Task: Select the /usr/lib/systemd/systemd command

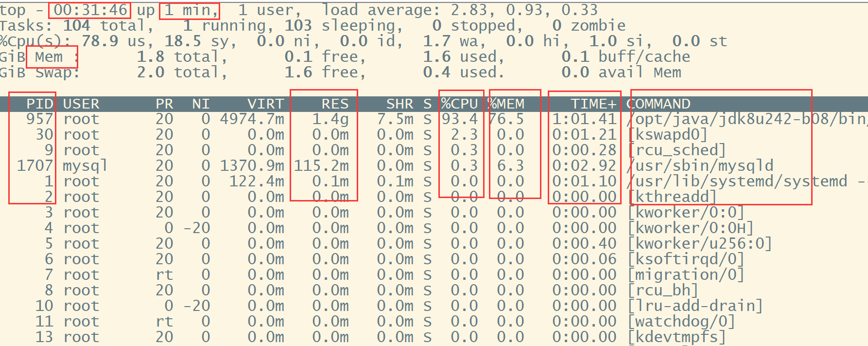Action: click(737, 181)
